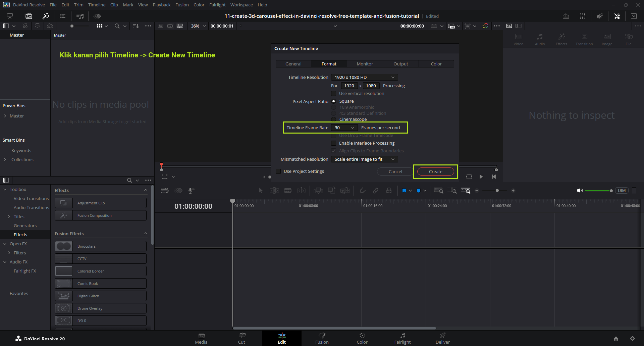Enable Use Project Settings checkbox
644x346 pixels.
click(278, 171)
